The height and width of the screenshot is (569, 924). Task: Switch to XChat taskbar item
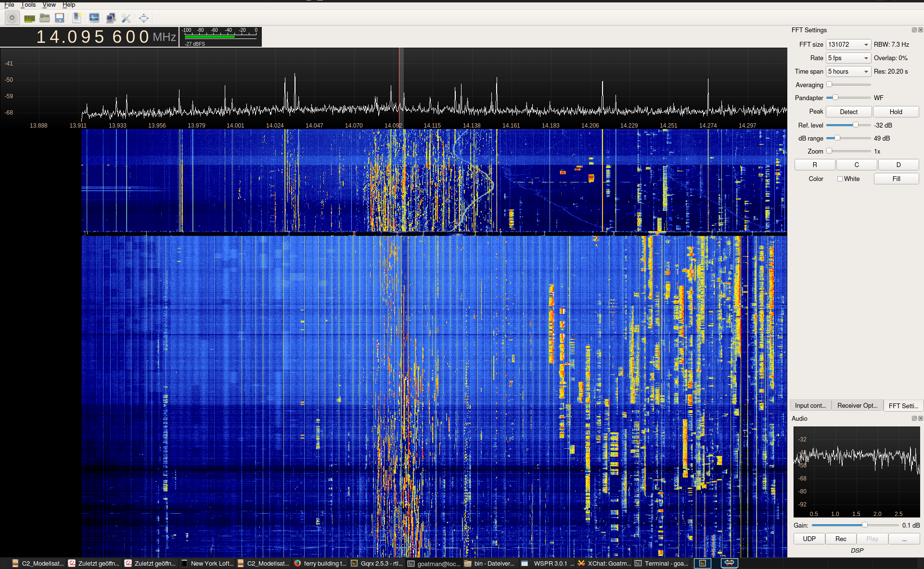[x=604, y=563]
